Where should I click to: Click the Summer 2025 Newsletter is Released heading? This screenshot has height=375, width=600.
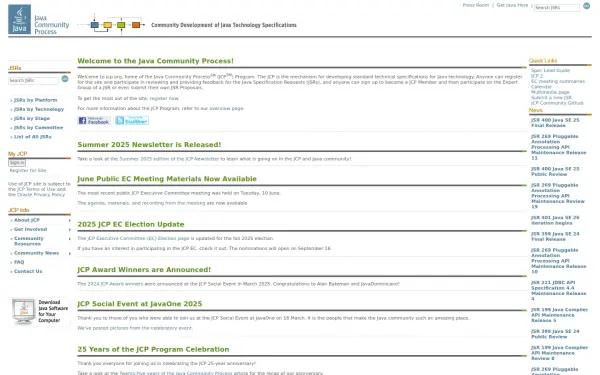pyautogui.click(x=149, y=145)
